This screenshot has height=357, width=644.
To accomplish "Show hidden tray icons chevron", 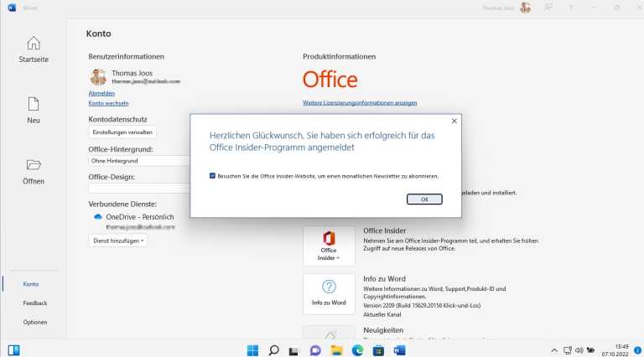I will click(x=554, y=350).
